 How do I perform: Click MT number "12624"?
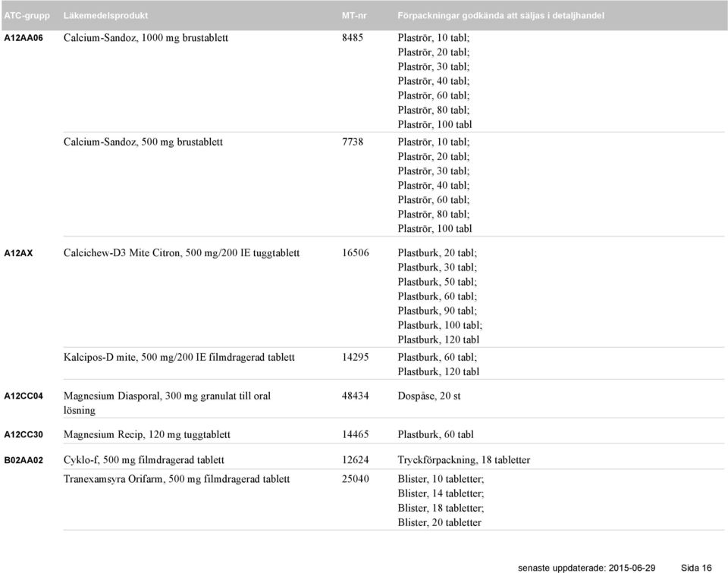pos(355,460)
